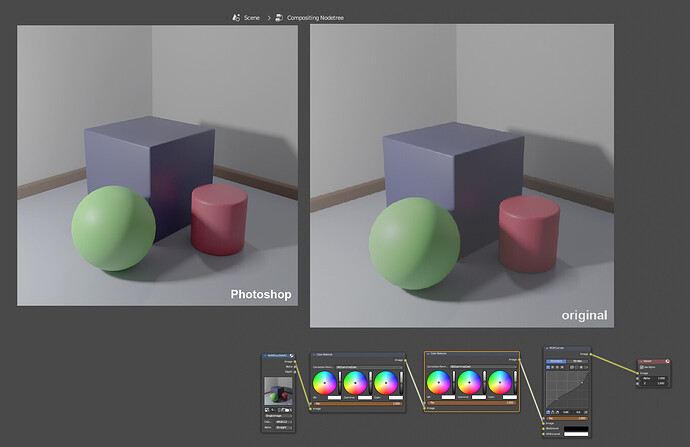This screenshot has height=447, width=690.
Task: Click Gain color swatch in selected Color Balance
Action: (x=510, y=397)
